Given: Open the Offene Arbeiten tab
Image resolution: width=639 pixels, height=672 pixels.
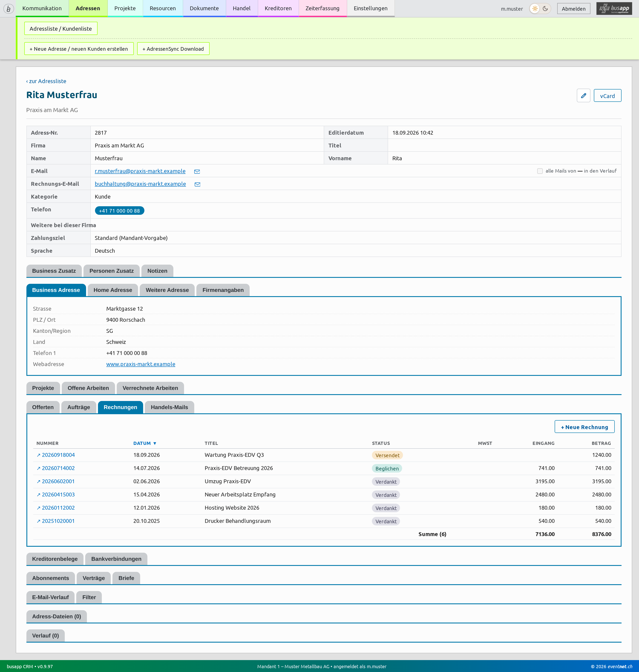Looking at the screenshot, I should click(x=88, y=388).
